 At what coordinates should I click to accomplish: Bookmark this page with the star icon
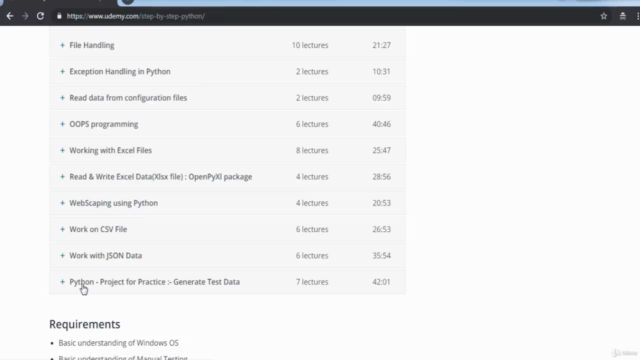pyautogui.click(x=604, y=16)
